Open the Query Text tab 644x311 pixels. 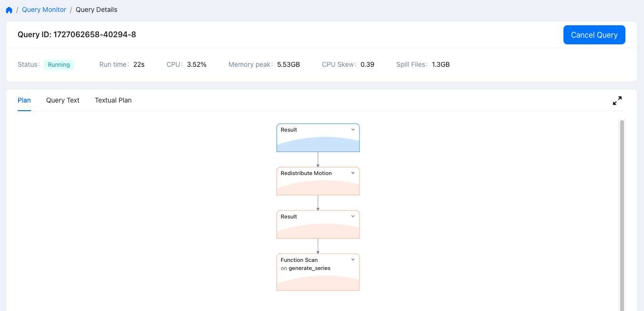point(62,100)
